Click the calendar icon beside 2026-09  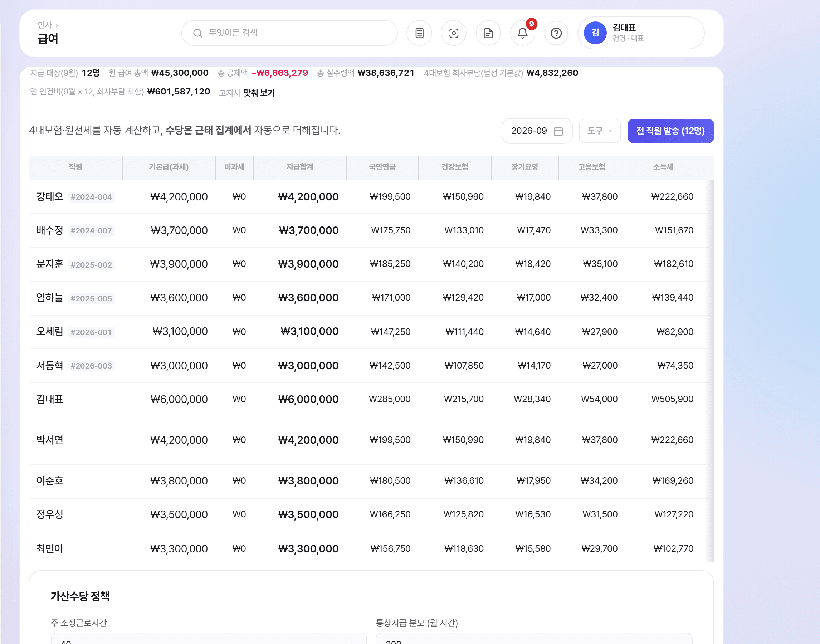pos(558,131)
